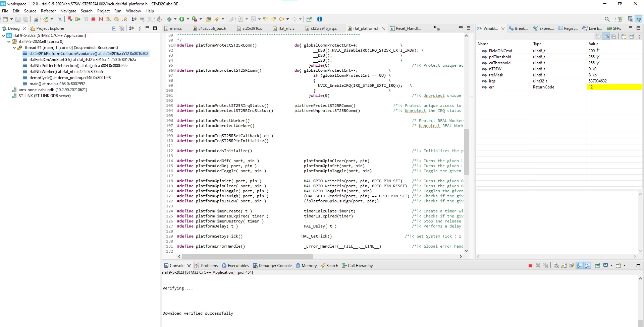The image size is (644, 327).
Task: Open the Navigate menu
Action: click(x=68, y=11)
